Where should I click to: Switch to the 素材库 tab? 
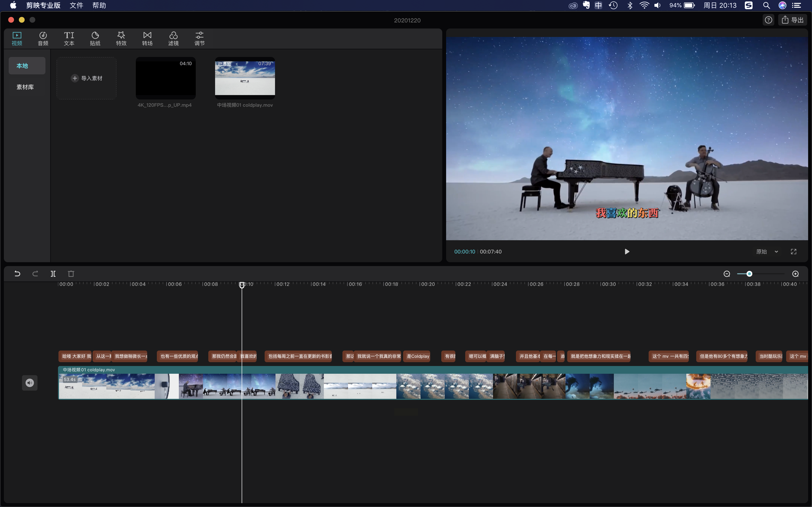pyautogui.click(x=25, y=87)
